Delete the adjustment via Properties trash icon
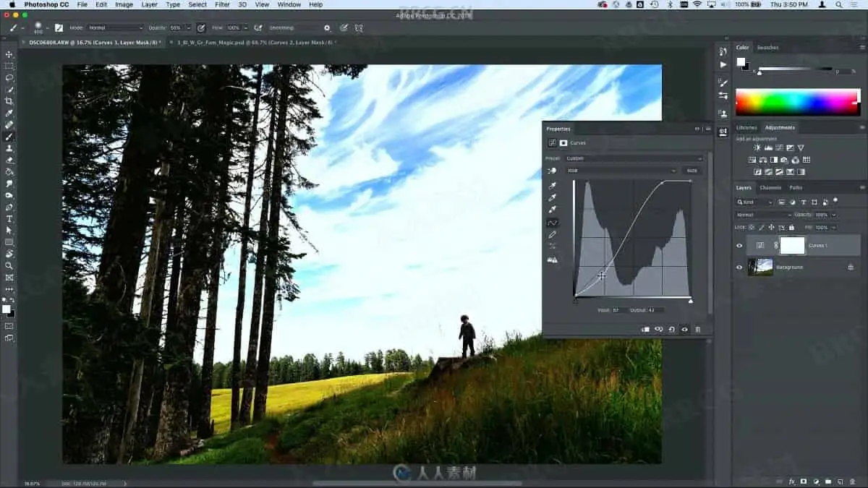 [x=698, y=330]
